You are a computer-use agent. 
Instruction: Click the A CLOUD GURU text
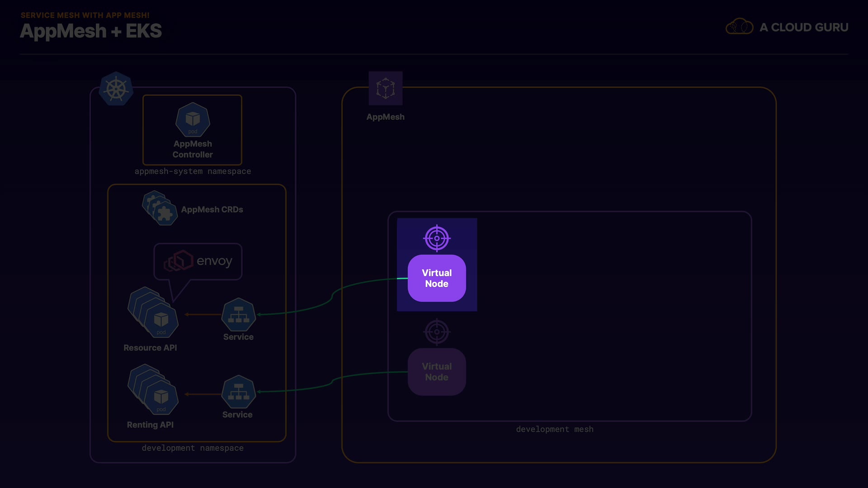804,28
